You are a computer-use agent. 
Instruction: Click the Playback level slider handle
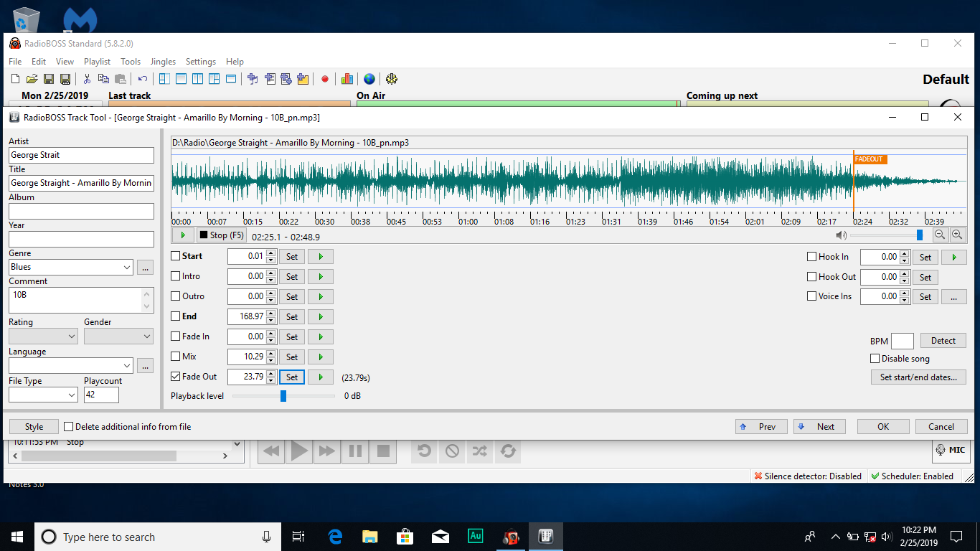283,396
